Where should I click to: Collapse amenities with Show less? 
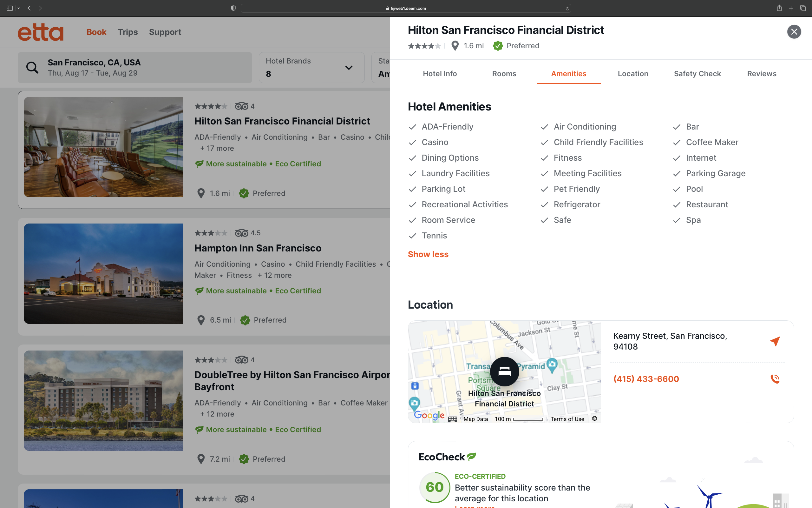tap(428, 254)
